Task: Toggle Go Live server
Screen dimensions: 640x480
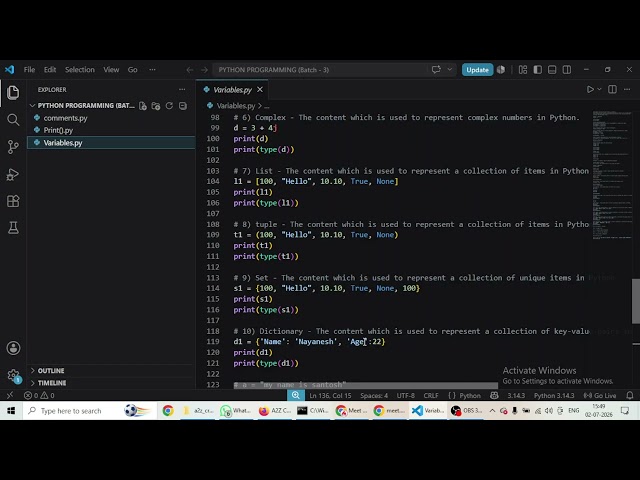Action: point(600,396)
